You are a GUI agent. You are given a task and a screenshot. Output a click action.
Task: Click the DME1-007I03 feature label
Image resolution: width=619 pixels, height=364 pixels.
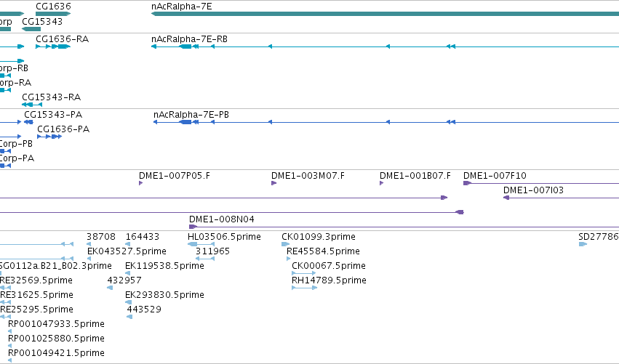tap(533, 190)
